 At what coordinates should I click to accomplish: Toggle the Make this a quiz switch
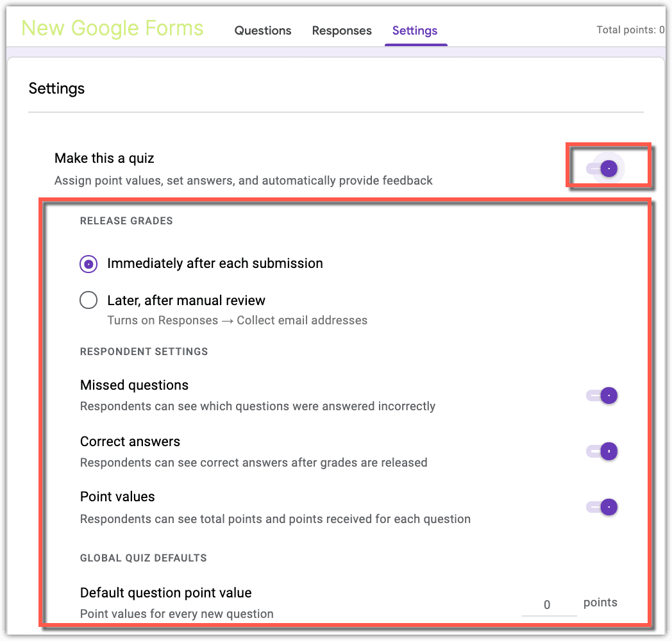(x=602, y=169)
